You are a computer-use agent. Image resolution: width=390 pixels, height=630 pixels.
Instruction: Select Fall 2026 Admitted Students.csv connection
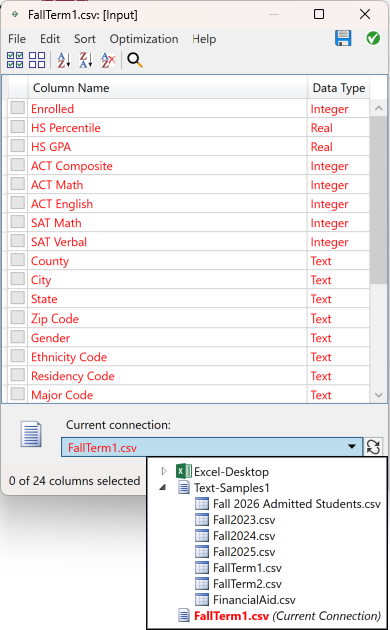[x=297, y=504]
